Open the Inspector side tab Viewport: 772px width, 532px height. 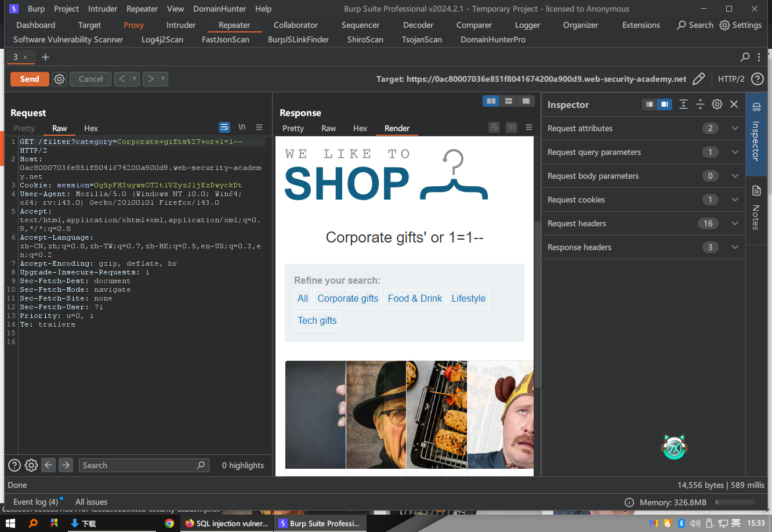[756, 134]
